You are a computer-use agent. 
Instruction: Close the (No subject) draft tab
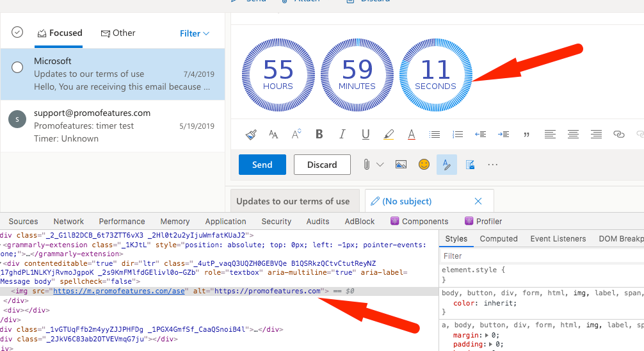pyautogui.click(x=478, y=201)
